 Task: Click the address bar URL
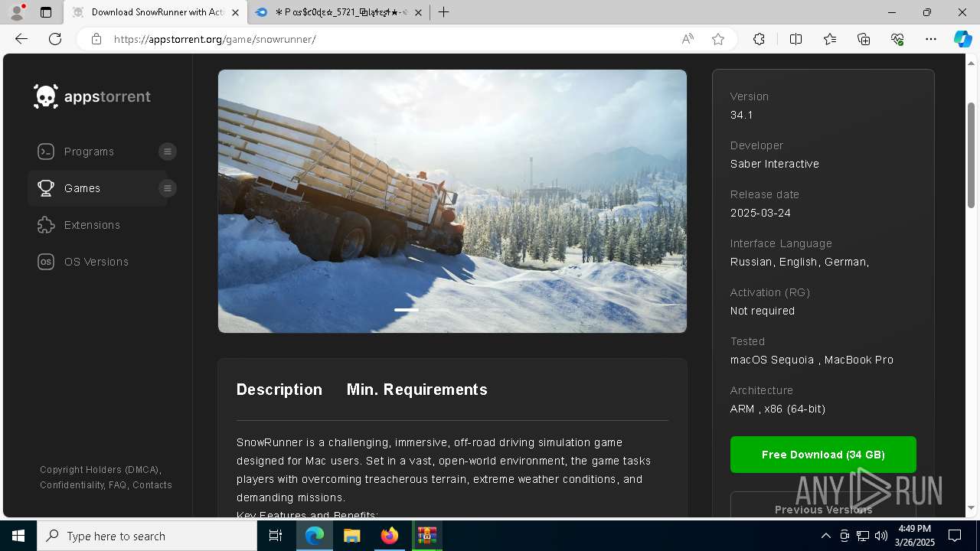tap(214, 39)
